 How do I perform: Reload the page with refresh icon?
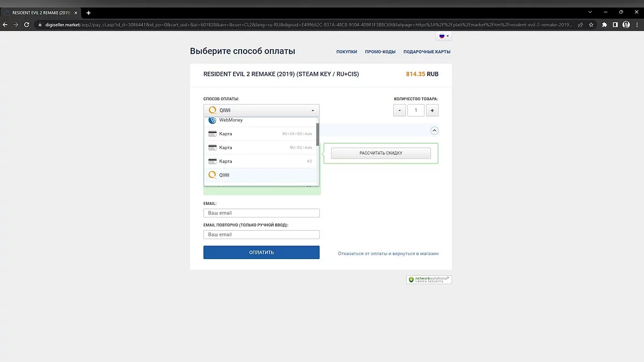(x=27, y=25)
